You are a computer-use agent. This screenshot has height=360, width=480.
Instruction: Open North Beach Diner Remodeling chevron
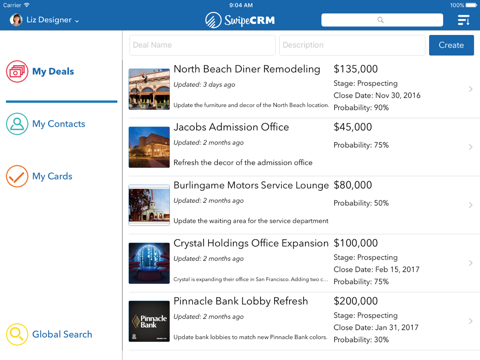pyautogui.click(x=470, y=89)
